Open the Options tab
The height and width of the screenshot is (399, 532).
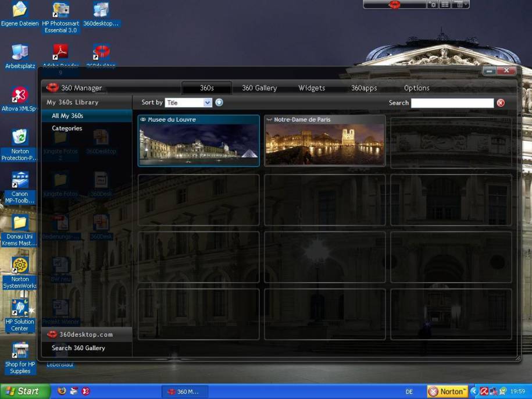(416, 88)
